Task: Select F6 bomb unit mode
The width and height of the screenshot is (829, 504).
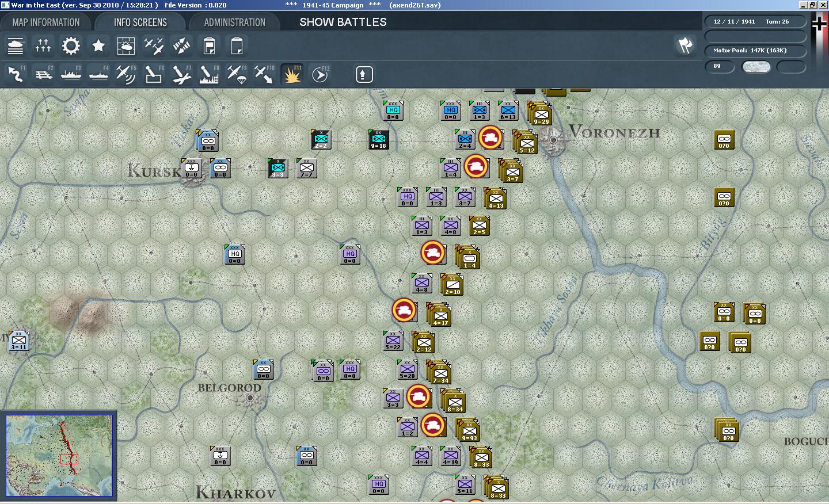Action: (x=154, y=74)
